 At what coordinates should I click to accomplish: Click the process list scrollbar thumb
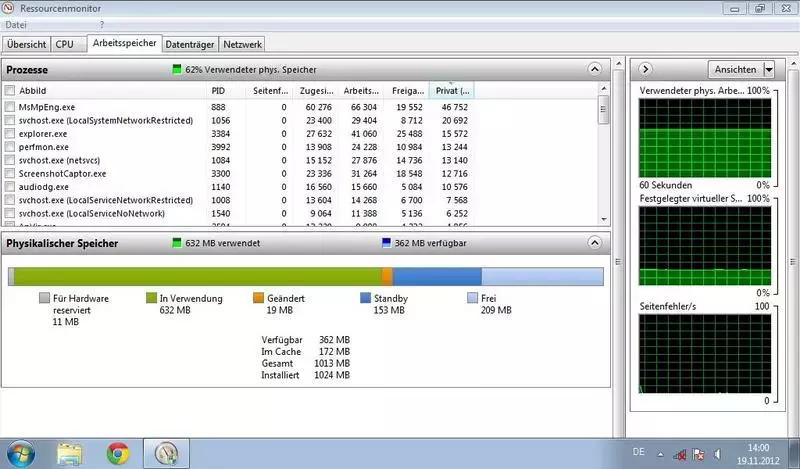604,109
